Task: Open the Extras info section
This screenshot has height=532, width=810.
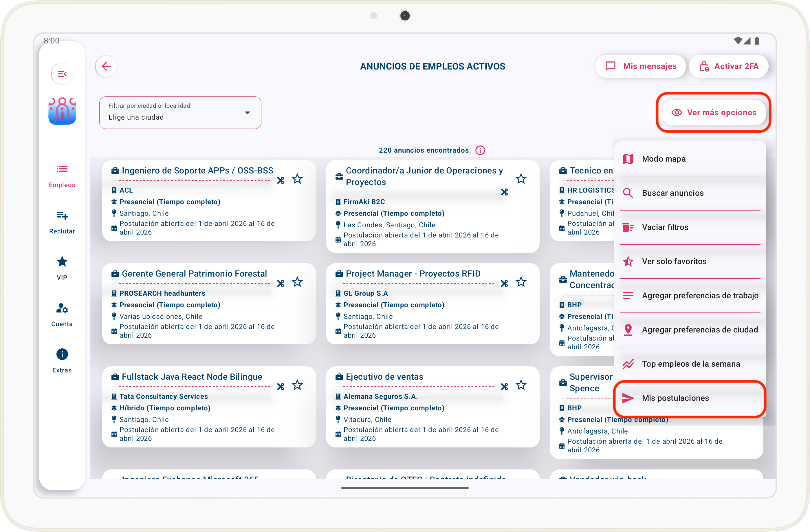Action: tap(62, 361)
